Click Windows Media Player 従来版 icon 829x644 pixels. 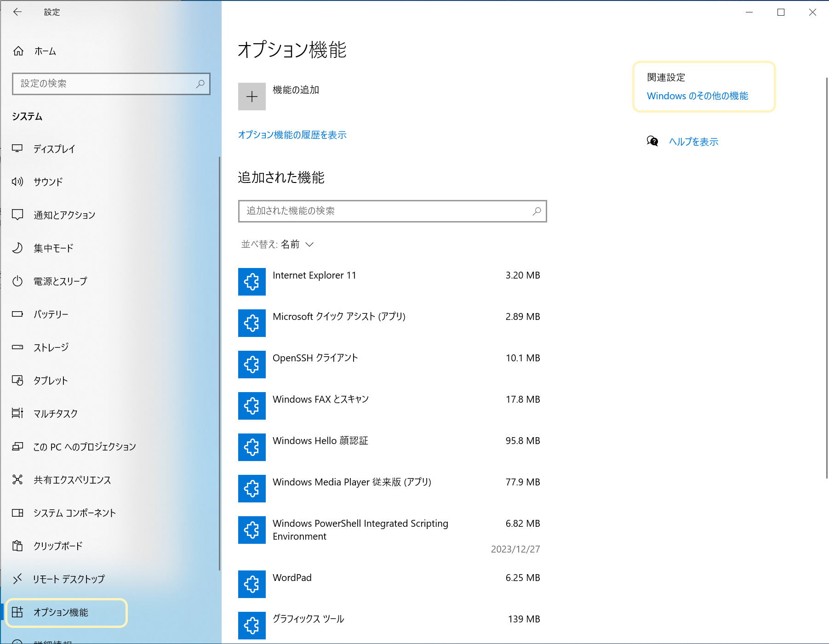252,489
